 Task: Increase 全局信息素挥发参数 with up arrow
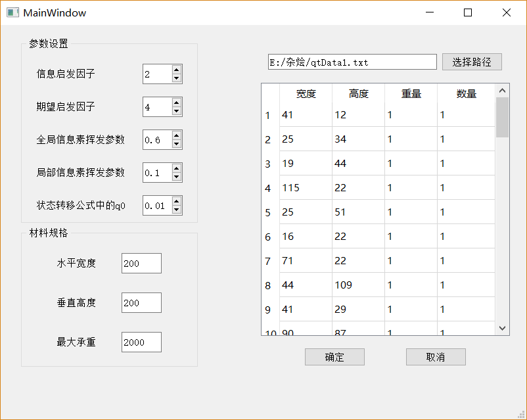coord(177,136)
